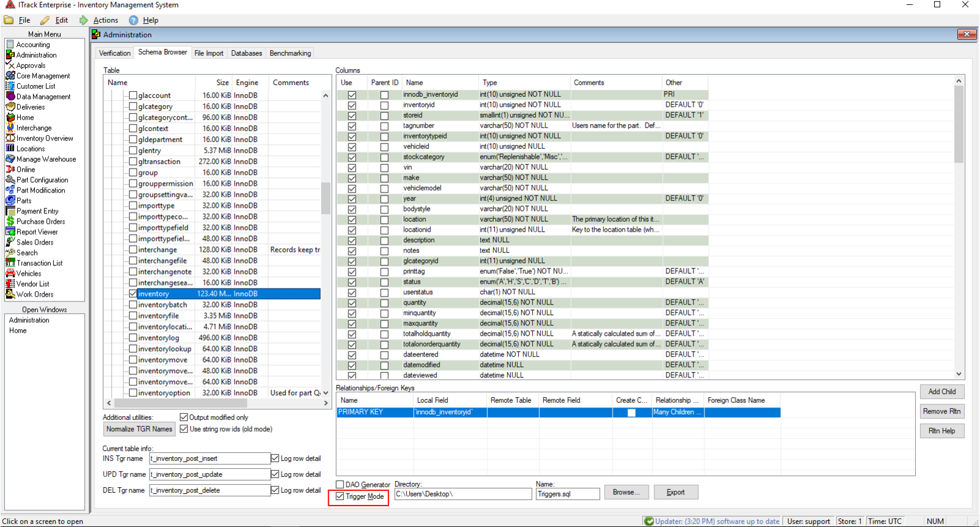Viewport: 980px width, 527px height.
Task: Click the INS Tgr name field
Action: click(x=209, y=458)
